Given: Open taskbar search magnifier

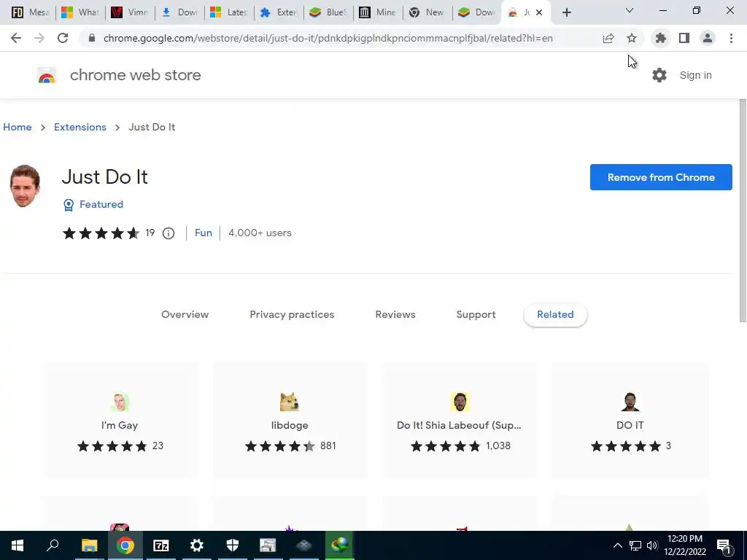Looking at the screenshot, I should 53,545.
